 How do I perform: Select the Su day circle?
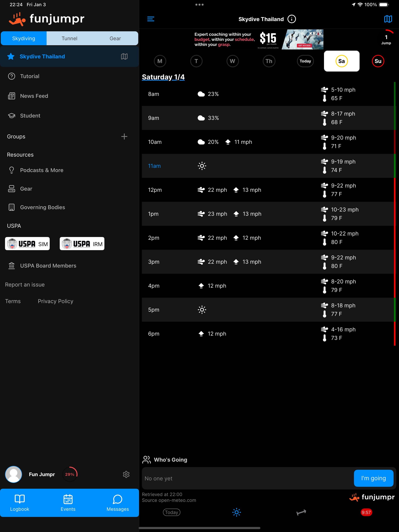coord(378,61)
